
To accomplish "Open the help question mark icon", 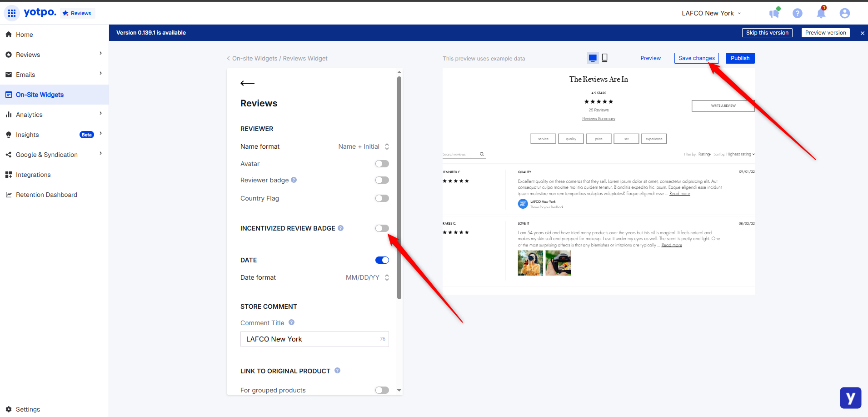I will pyautogui.click(x=798, y=13).
